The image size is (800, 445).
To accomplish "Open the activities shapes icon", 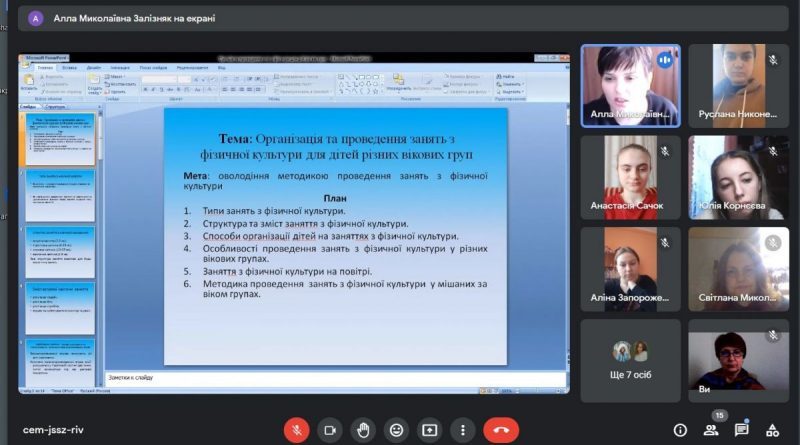I will [772, 430].
